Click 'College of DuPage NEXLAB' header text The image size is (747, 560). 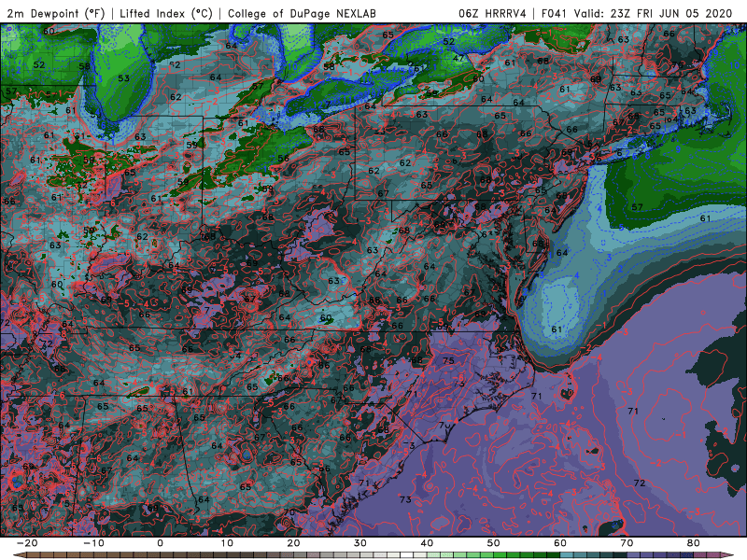coord(302,13)
